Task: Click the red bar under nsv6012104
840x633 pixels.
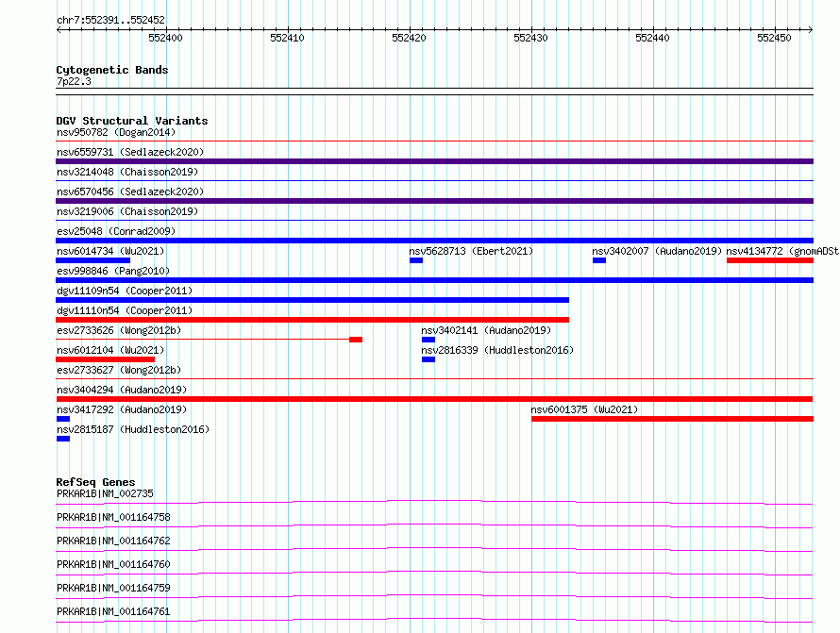Action: pos(105,359)
